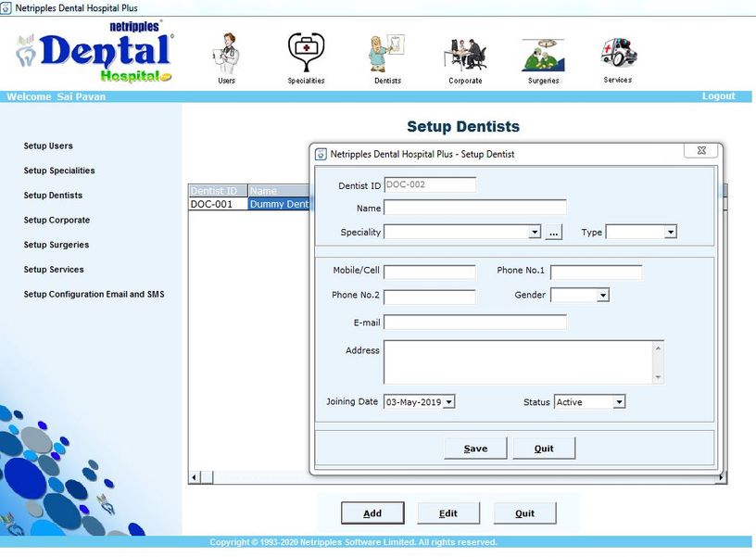
Task: Click the dentist list left scroll arrow
Action: [x=195, y=477]
